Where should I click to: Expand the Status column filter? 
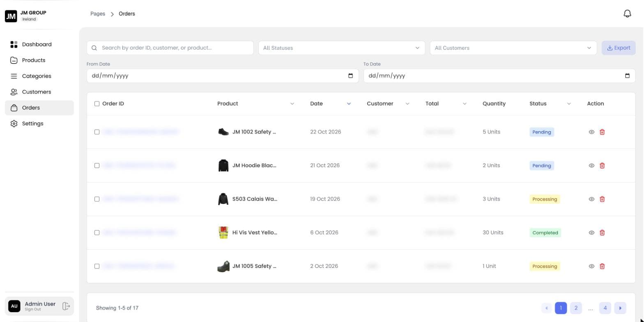[569, 104]
